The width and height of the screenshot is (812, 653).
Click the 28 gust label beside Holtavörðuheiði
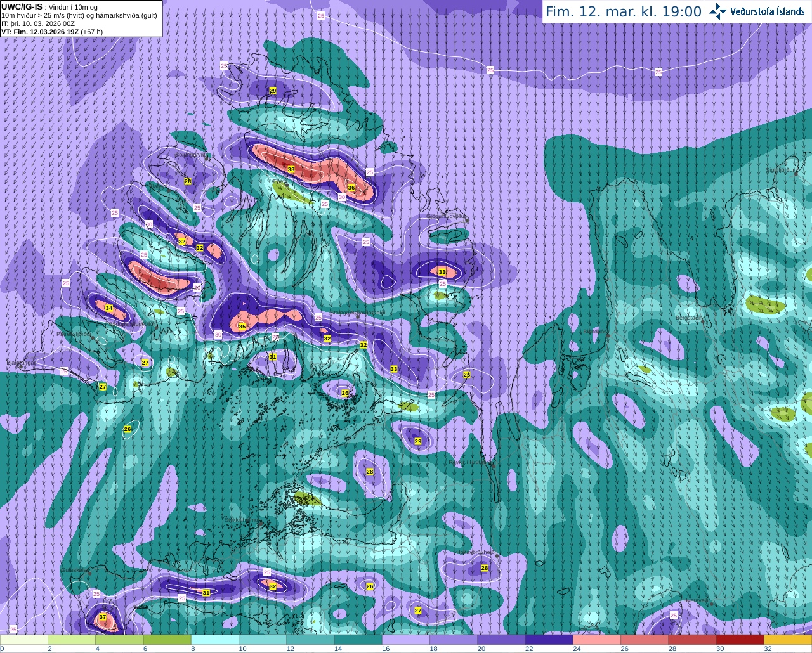coord(485,568)
